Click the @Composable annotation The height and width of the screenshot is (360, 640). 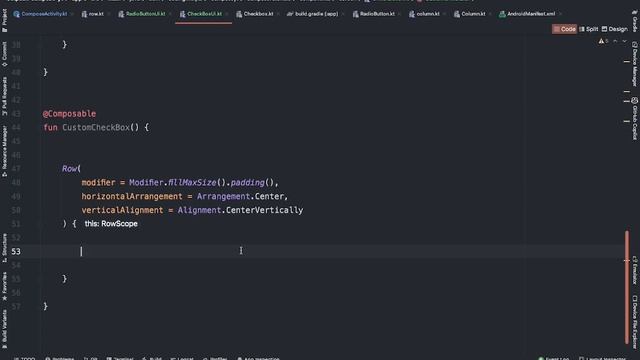[x=69, y=113]
